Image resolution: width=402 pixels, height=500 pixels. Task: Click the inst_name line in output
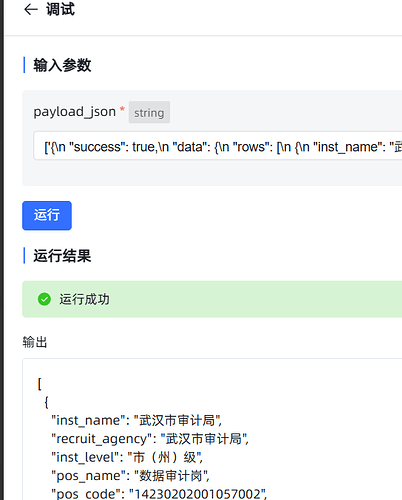pyautogui.click(x=137, y=420)
